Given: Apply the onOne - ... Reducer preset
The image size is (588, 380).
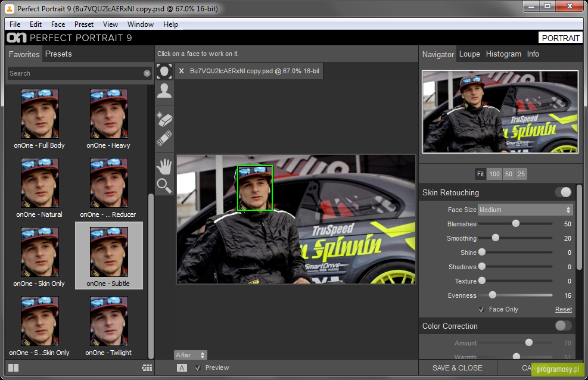Looking at the screenshot, I should [109, 188].
